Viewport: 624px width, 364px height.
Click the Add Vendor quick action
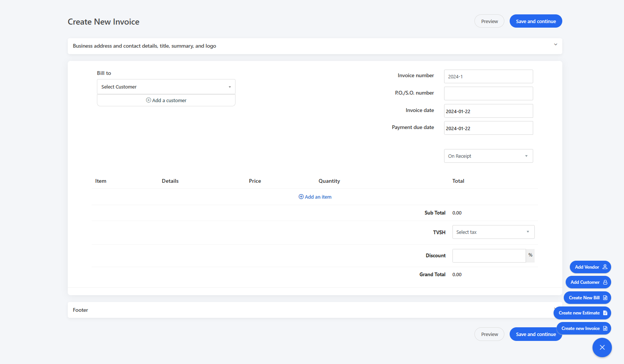click(590, 267)
